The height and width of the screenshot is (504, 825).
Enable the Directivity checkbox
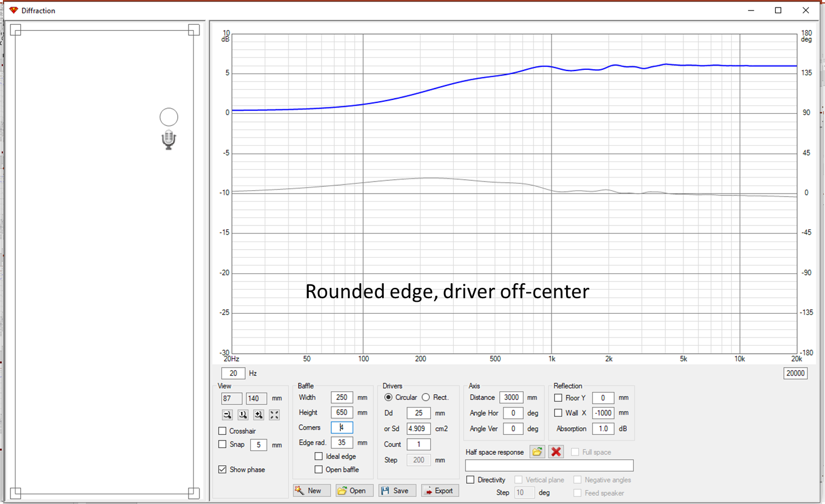click(470, 480)
